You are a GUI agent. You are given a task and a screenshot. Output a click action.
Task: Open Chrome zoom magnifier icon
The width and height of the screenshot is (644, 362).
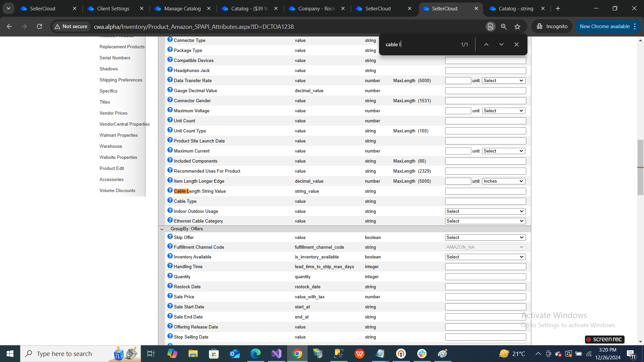point(503,26)
